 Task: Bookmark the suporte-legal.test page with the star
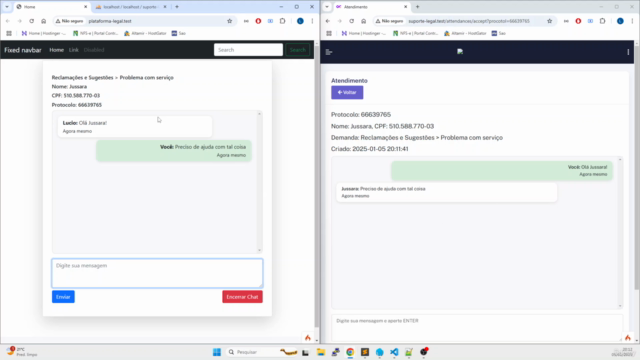pos(549,21)
